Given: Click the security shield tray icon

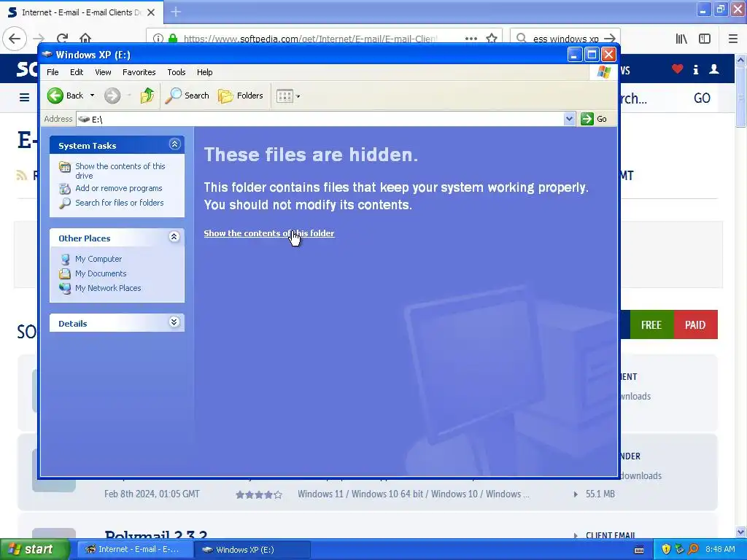Looking at the screenshot, I should tap(666, 550).
